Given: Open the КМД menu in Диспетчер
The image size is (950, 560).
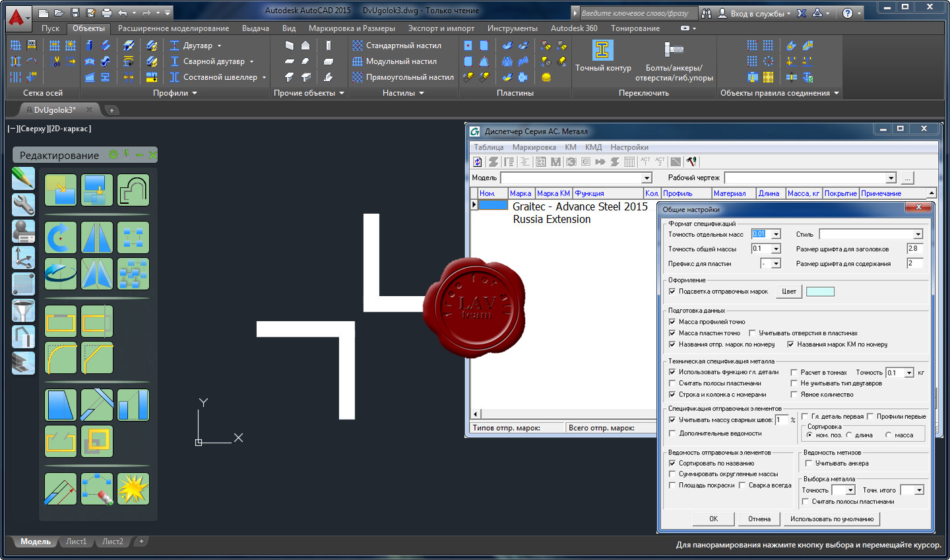Looking at the screenshot, I should point(593,147).
